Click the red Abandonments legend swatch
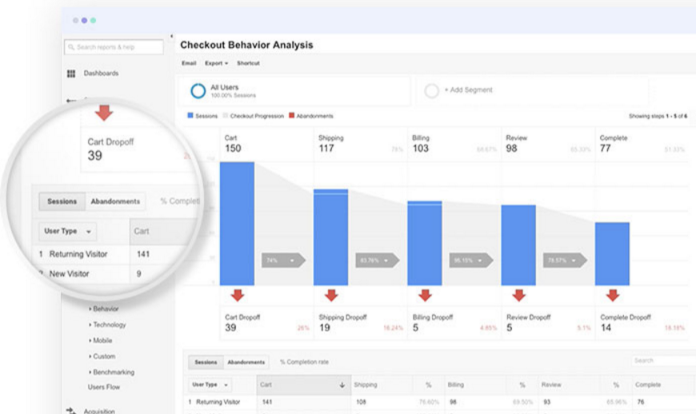696x414 pixels. [x=292, y=115]
